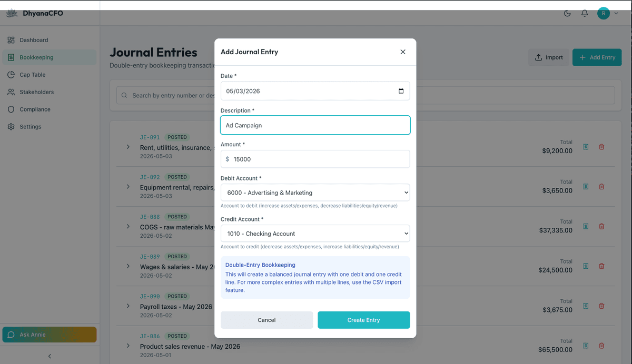Click the JE-088 entry number link

[150, 217]
